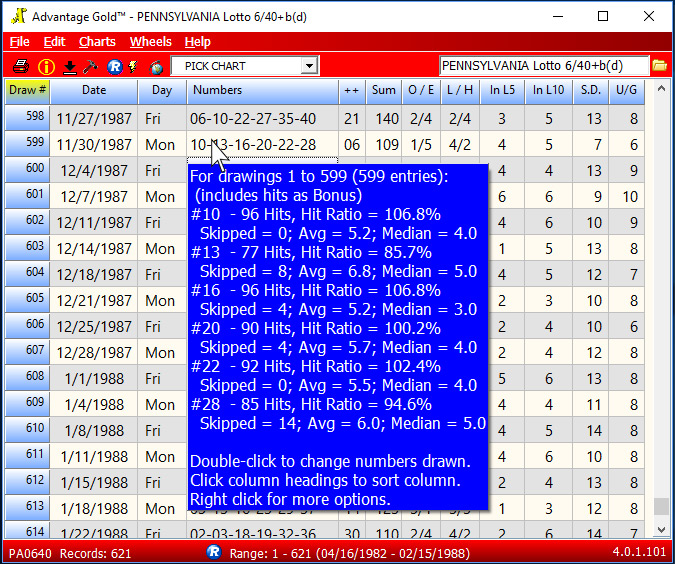675x564 pixels.
Task: Sort by the Sum column heading
Action: pyautogui.click(x=384, y=91)
